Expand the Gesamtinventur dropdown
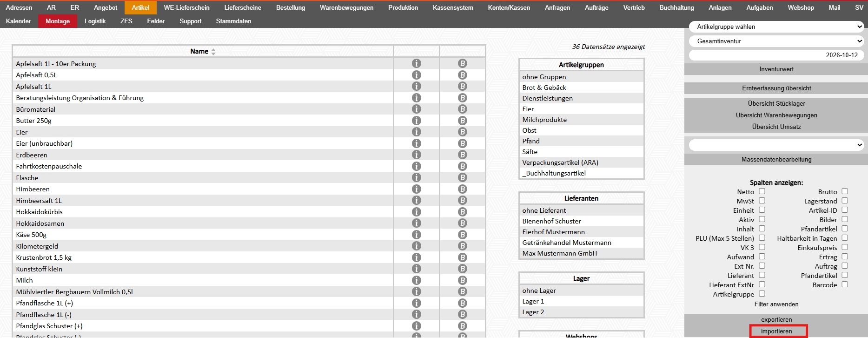Viewport: 868px width, 338px height. pos(776,41)
